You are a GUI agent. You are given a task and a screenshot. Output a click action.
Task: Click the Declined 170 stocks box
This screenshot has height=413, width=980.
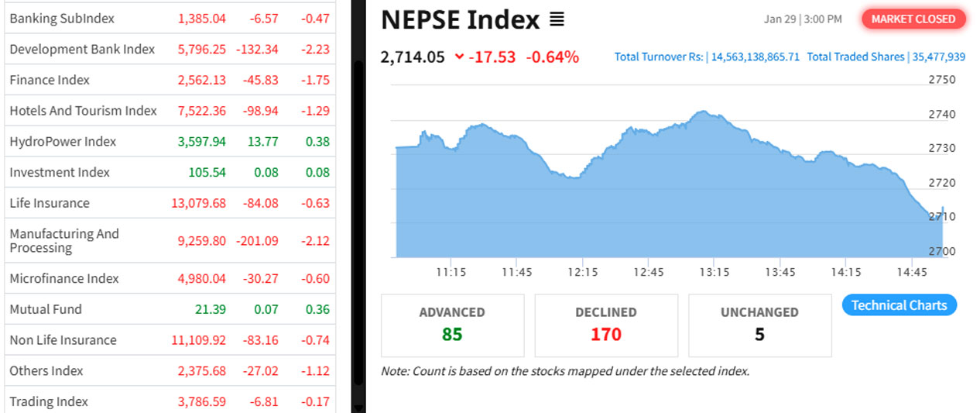click(x=605, y=325)
